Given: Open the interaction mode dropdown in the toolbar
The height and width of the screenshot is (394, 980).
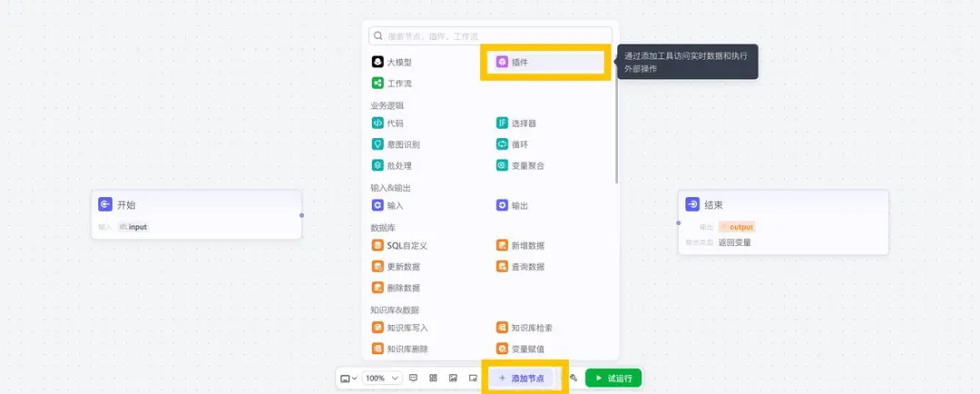Looking at the screenshot, I should [348, 379].
